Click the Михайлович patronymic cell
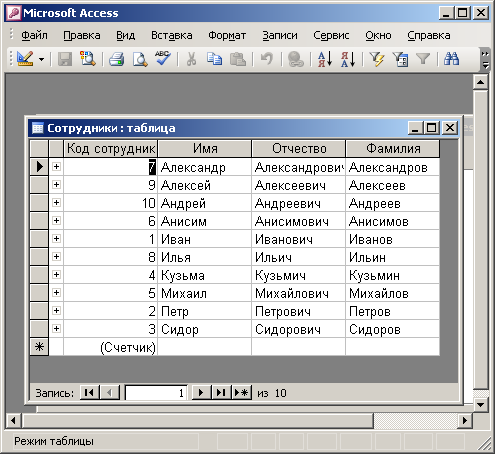 click(299, 293)
